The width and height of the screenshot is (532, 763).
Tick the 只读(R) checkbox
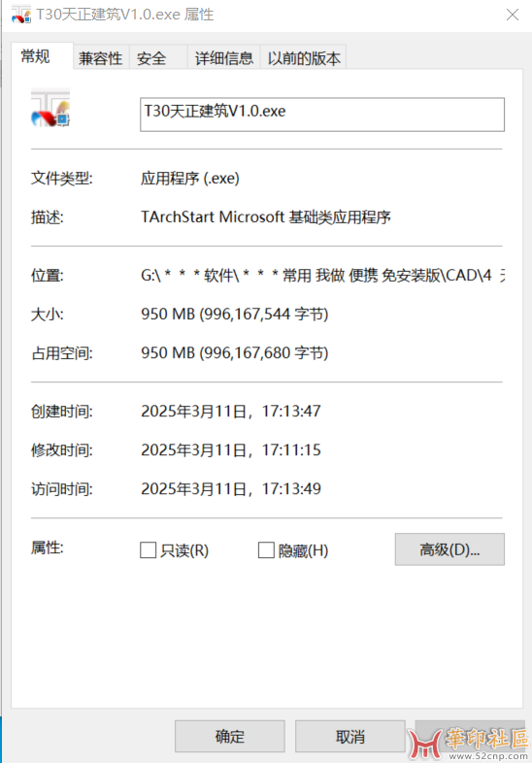coord(148,550)
